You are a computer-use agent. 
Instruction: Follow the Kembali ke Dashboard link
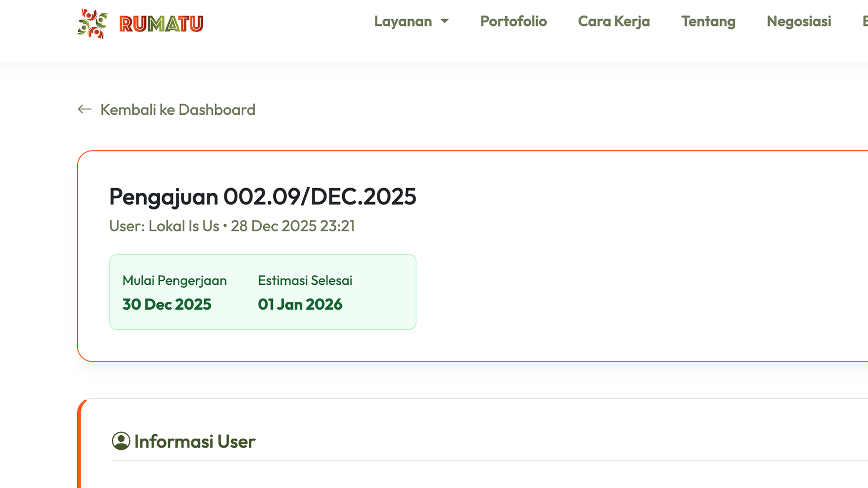(x=178, y=109)
